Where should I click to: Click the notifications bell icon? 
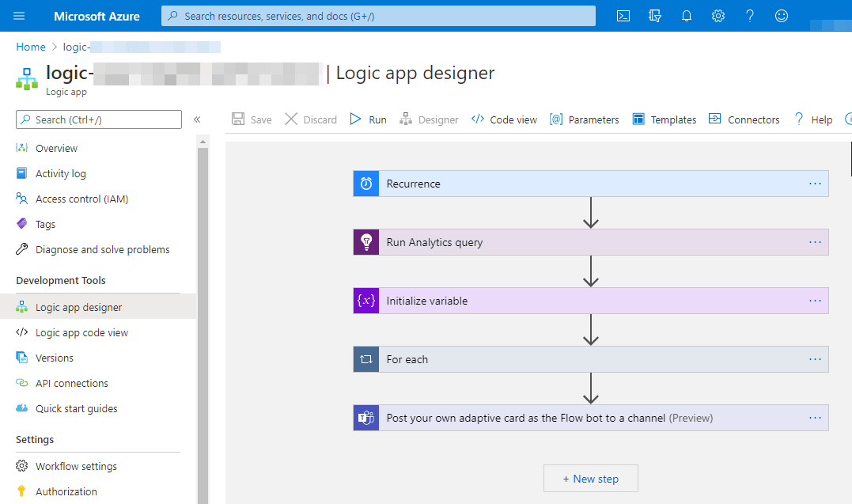(x=687, y=16)
